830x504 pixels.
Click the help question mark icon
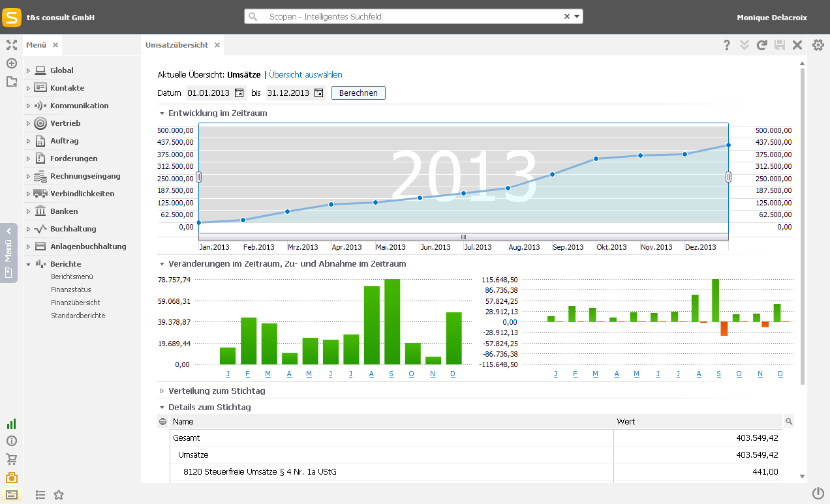pos(727,45)
